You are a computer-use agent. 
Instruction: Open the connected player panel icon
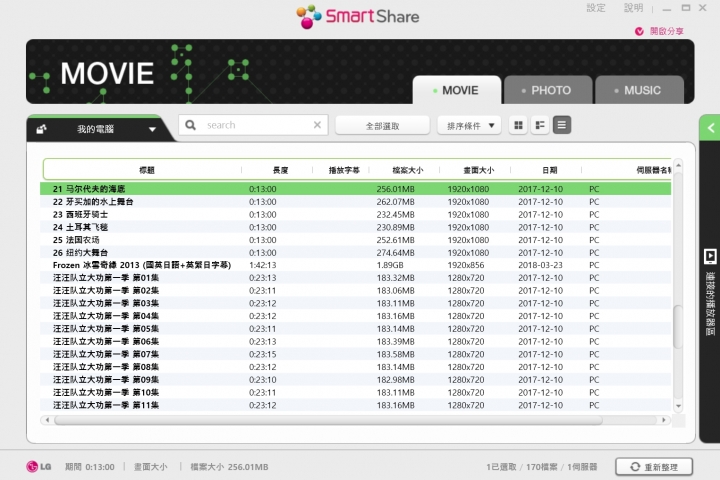click(710, 256)
